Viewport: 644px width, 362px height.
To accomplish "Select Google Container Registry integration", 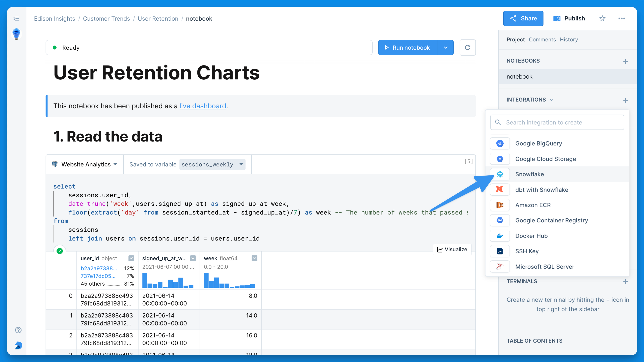I will click(557, 220).
